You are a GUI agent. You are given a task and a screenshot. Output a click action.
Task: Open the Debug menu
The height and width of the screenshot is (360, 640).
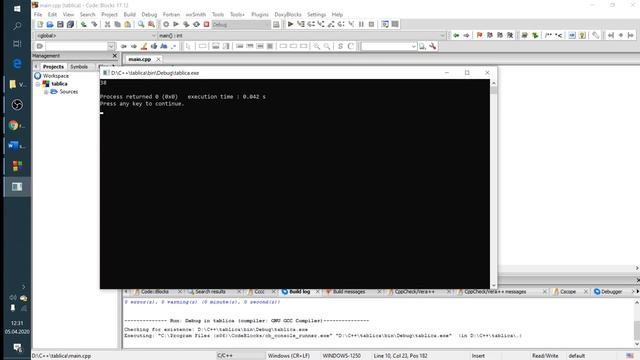click(149, 14)
